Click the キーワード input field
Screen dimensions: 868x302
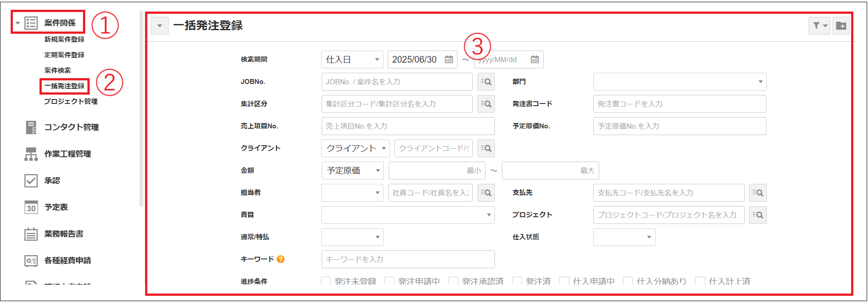(407, 259)
